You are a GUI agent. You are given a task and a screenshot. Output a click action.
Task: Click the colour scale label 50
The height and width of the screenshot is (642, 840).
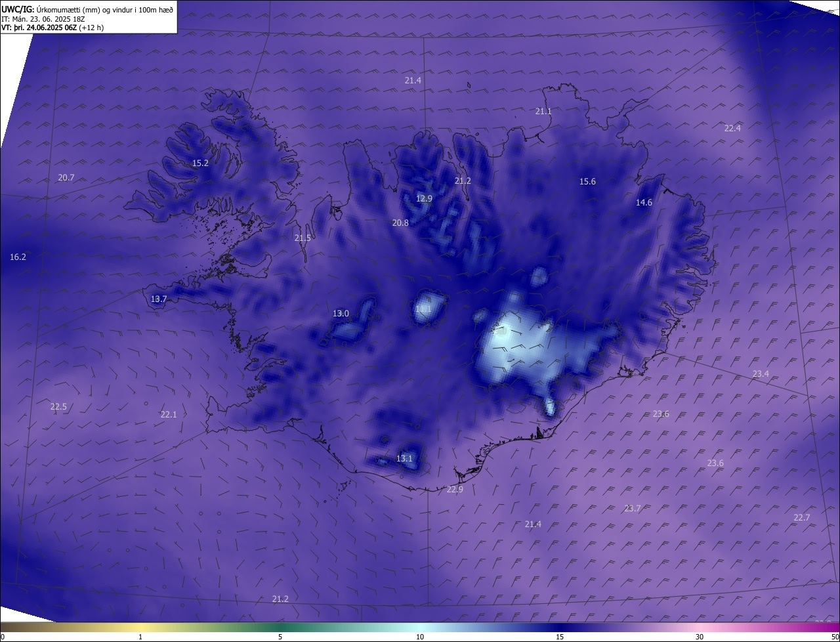coord(835,637)
